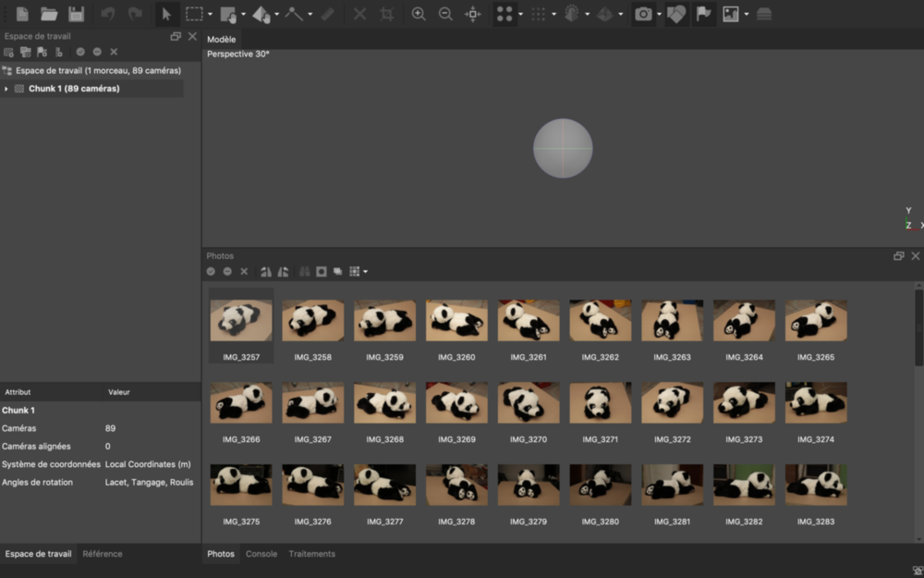924x578 pixels.
Task: Select the draw polyline shape tool
Action: tap(294, 14)
